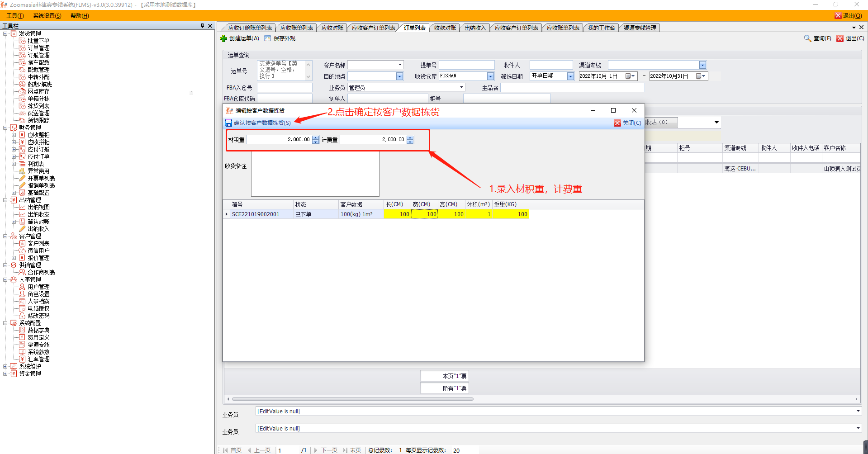Open the 筛选日期 开单日期 dropdown
868x454 pixels.
[x=570, y=76]
